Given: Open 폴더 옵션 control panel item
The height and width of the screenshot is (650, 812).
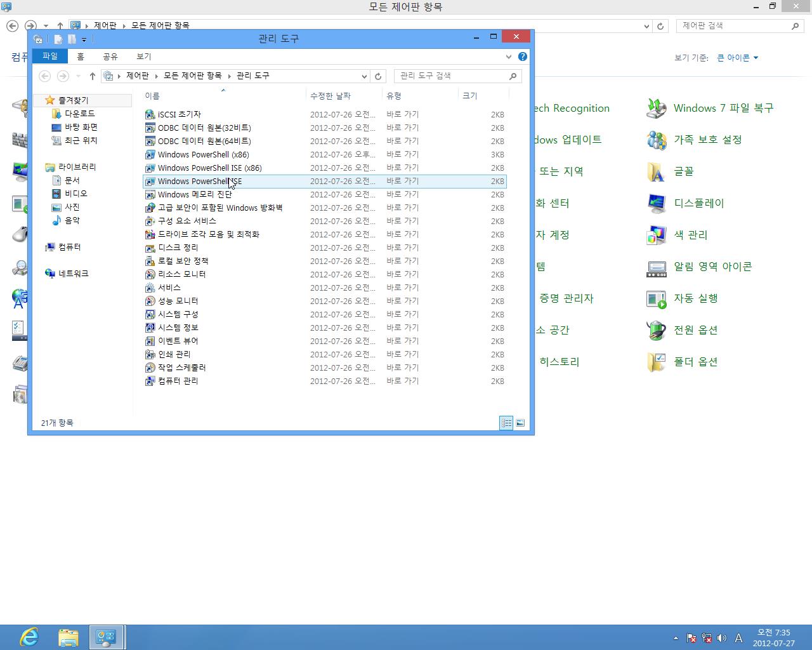Looking at the screenshot, I should coord(682,362).
